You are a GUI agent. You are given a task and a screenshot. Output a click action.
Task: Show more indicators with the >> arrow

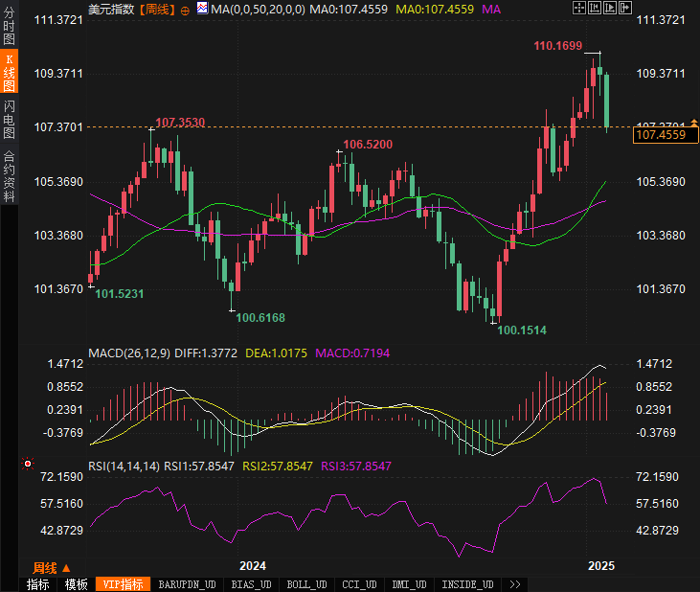[515, 584]
